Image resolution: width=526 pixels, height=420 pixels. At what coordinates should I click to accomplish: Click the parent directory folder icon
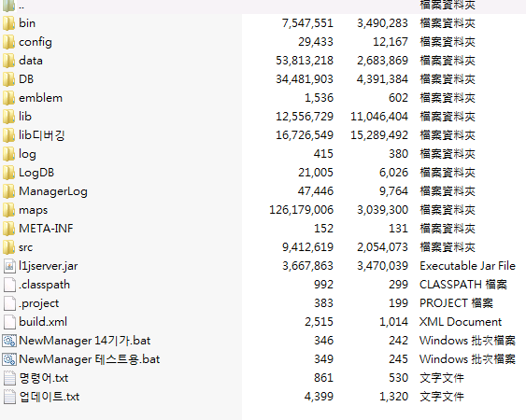(x=8, y=6)
